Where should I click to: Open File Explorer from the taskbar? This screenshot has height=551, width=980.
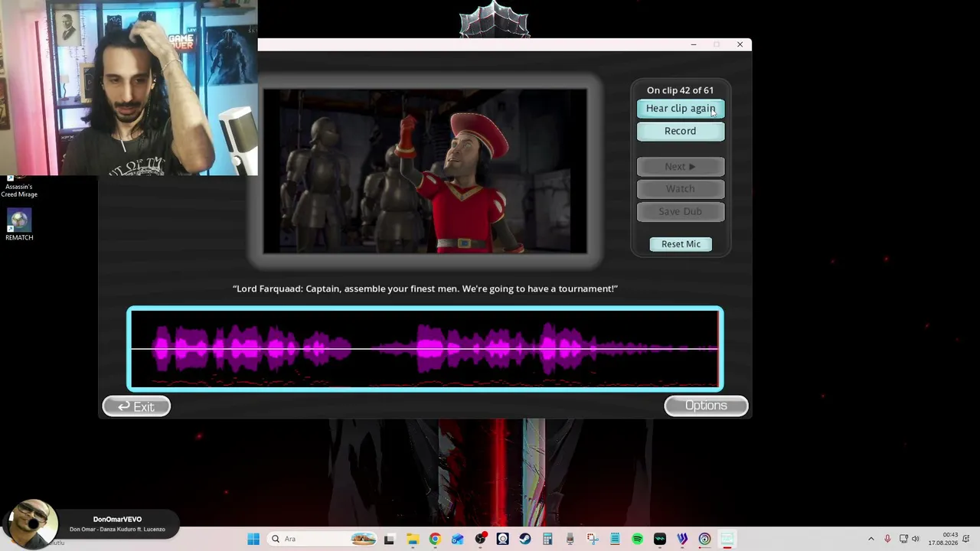(x=413, y=539)
